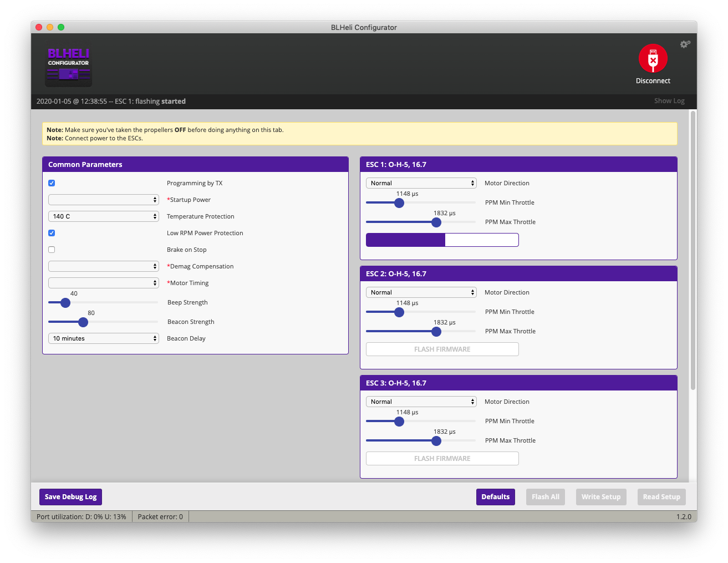Open the Startup Power dropdown
728x563 pixels.
[104, 200]
